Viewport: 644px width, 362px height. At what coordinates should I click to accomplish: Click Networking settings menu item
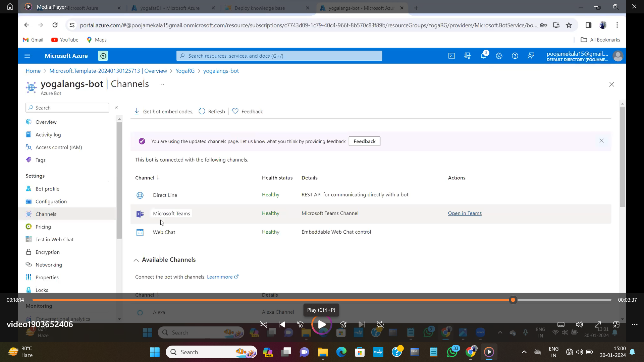tap(49, 264)
